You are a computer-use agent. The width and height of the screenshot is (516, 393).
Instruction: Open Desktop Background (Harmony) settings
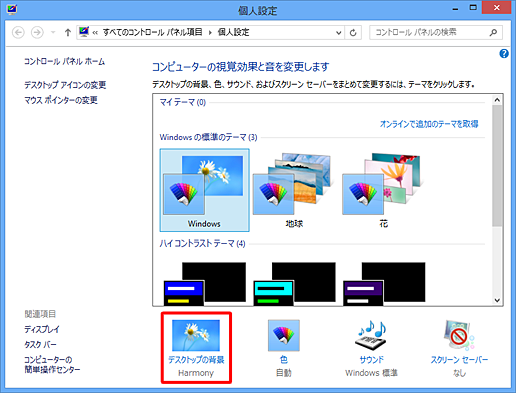point(196,347)
